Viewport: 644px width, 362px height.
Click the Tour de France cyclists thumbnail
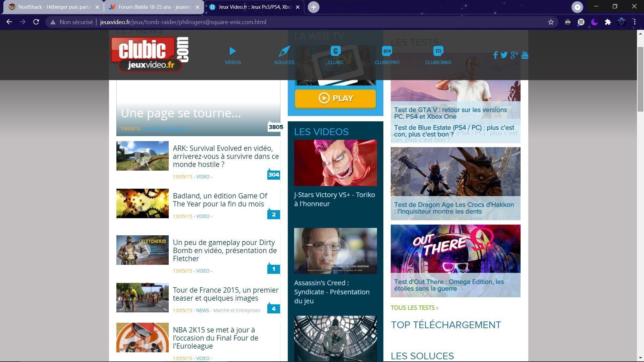(142, 298)
